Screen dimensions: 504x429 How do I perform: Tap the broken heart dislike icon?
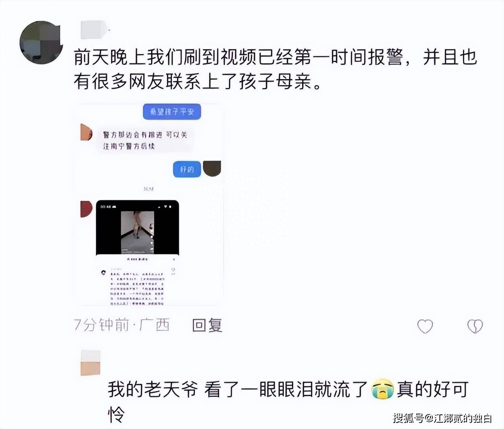(475, 326)
